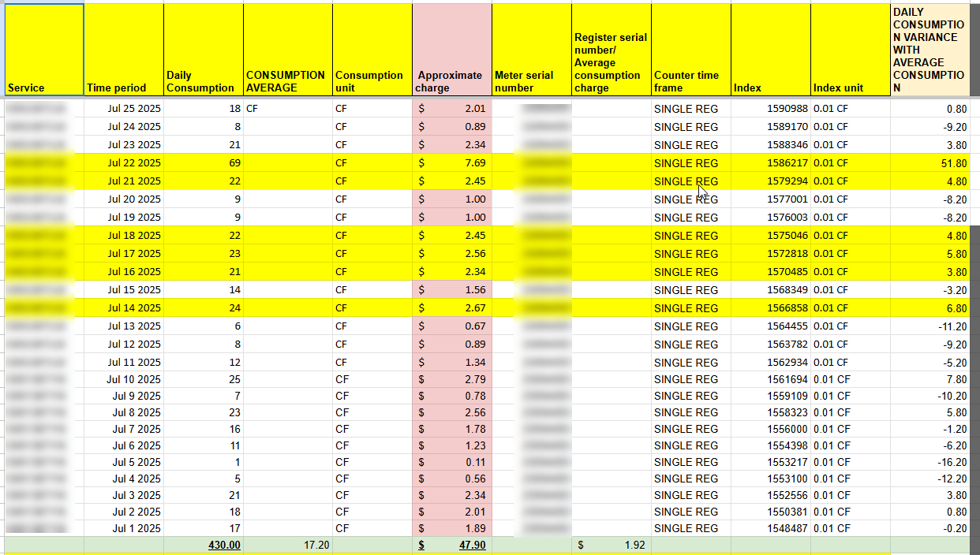Click variance value -11.20
Screen dimensions: 980x555
(930, 326)
